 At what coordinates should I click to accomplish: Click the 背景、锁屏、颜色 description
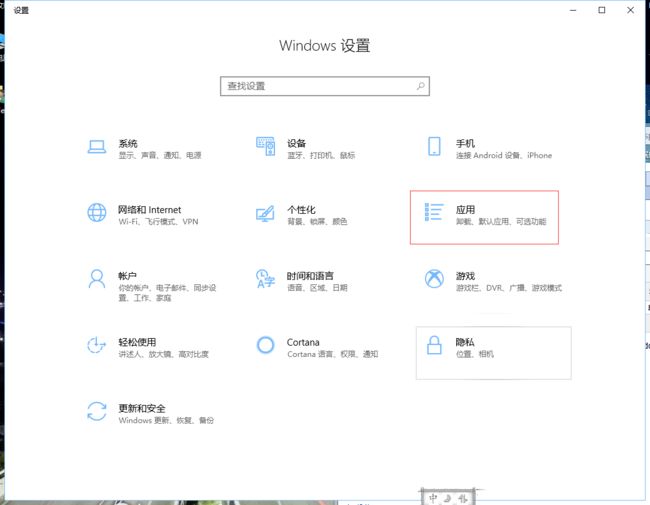point(317,222)
